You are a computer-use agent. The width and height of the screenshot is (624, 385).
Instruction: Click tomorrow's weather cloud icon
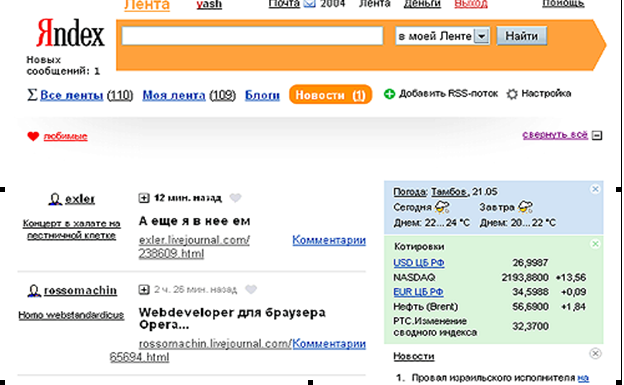[525, 207]
